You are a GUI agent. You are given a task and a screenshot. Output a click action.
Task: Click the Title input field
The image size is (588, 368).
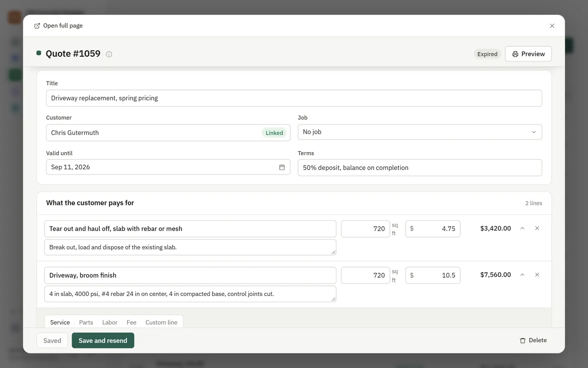click(294, 98)
